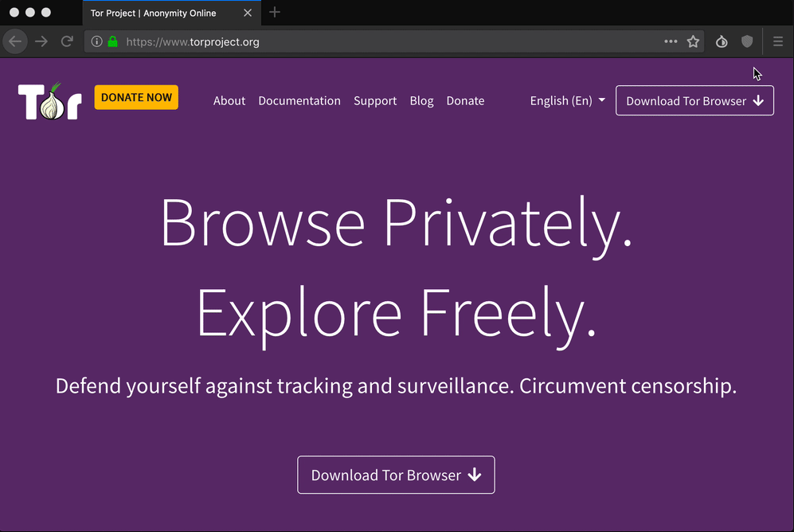Open the Support page link
Image resolution: width=794 pixels, height=532 pixels.
375,100
